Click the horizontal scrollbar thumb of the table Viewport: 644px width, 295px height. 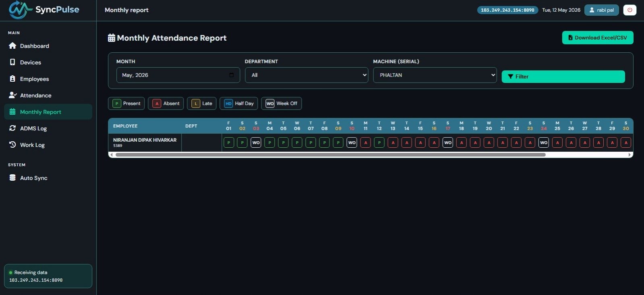click(330, 155)
